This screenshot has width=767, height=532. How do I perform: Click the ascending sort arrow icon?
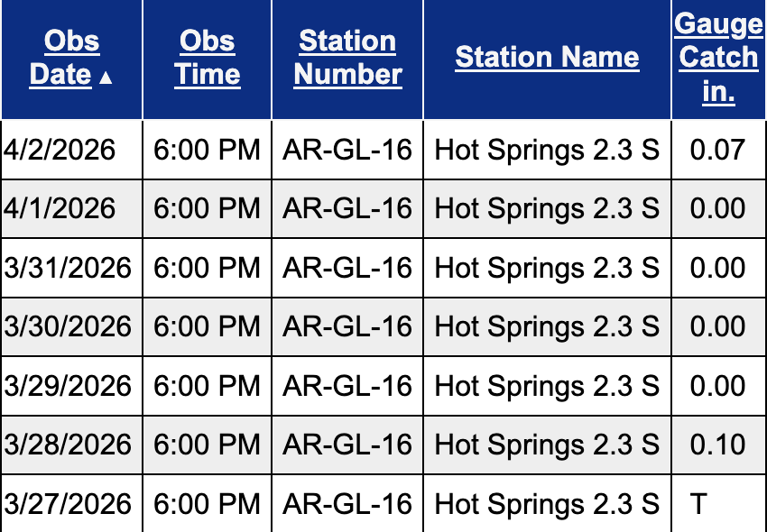click(106, 78)
